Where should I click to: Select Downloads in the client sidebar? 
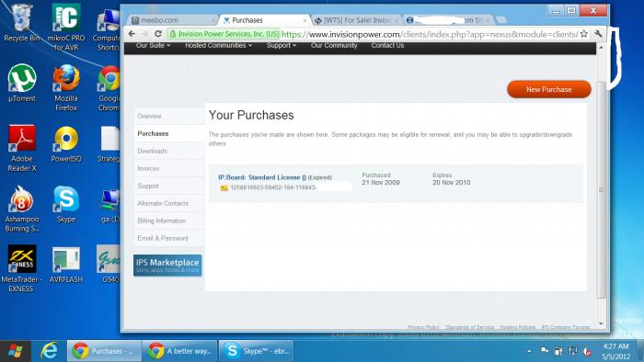coord(168,152)
